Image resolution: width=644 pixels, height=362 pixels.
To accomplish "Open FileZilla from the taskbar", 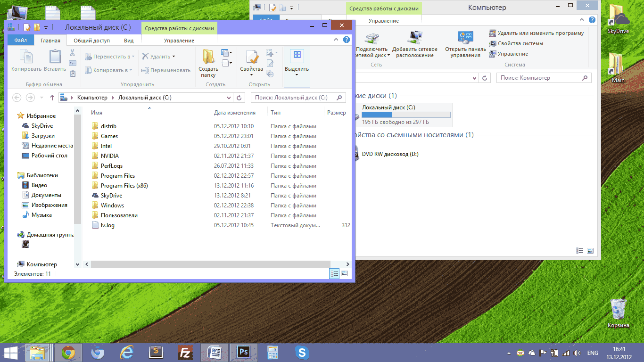I will 186,352.
